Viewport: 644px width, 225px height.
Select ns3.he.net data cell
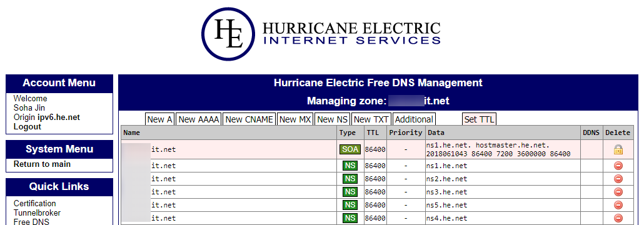pos(503,192)
